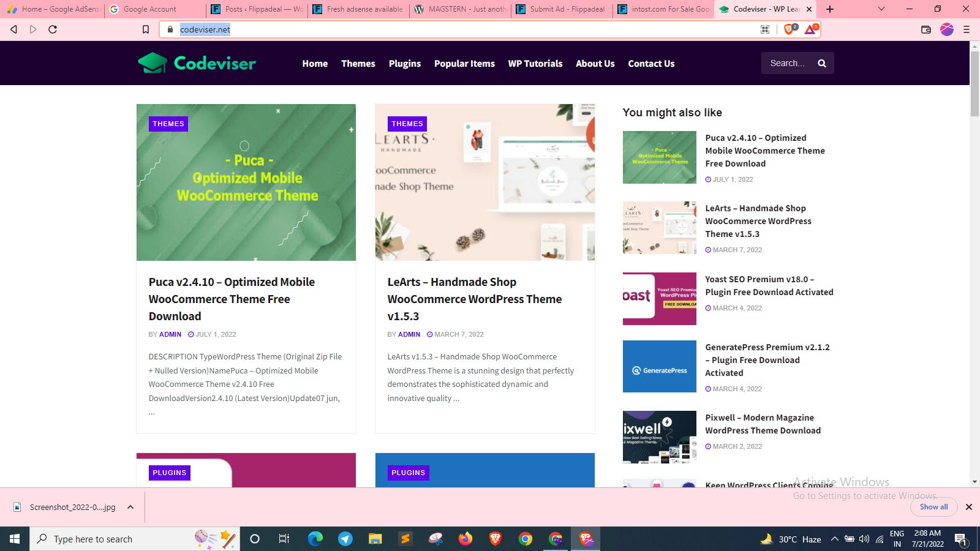Open options for downloaded Screenshot file

pyautogui.click(x=130, y=507)
